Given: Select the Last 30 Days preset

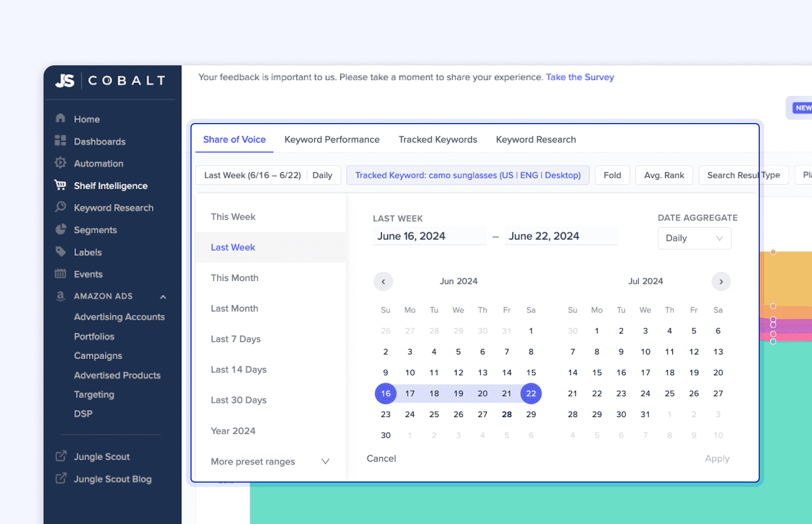Looking at the screenshot, I should (238, 400).
